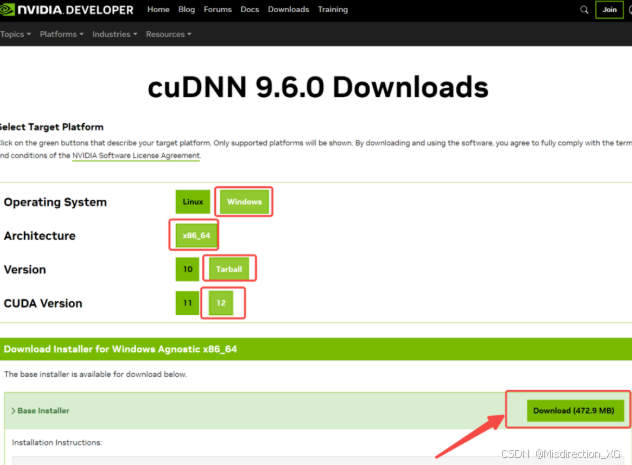Click the Download (472.9 MB) button
The height and width of the screenshot is (465, 632).
point(575,411)
